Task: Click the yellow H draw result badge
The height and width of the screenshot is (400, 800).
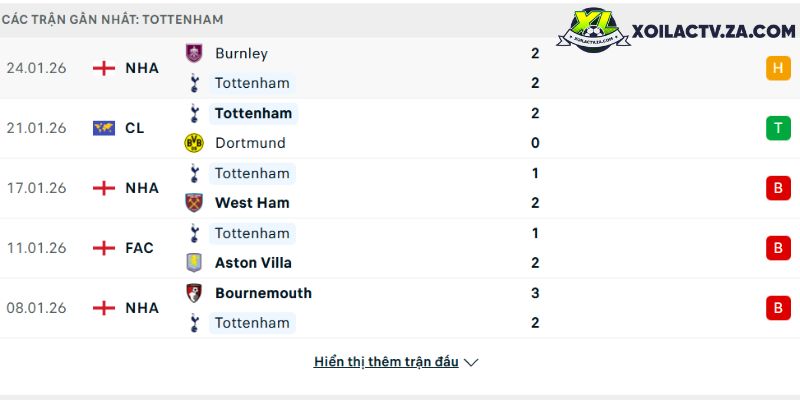Action: [777, 68]
